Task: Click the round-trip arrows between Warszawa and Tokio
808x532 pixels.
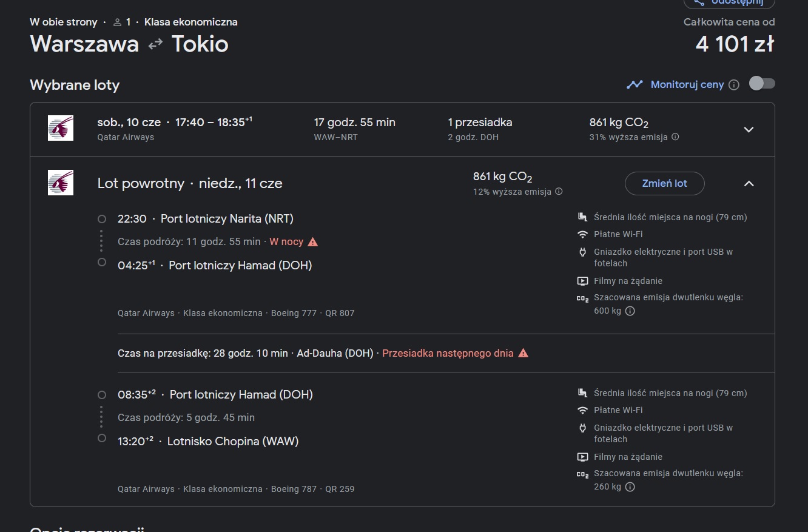Action: pyautogui.click(x=155, y=44)
